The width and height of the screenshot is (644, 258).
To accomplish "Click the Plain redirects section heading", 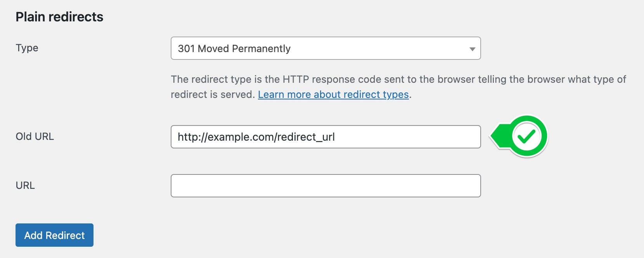I will 59,17.
